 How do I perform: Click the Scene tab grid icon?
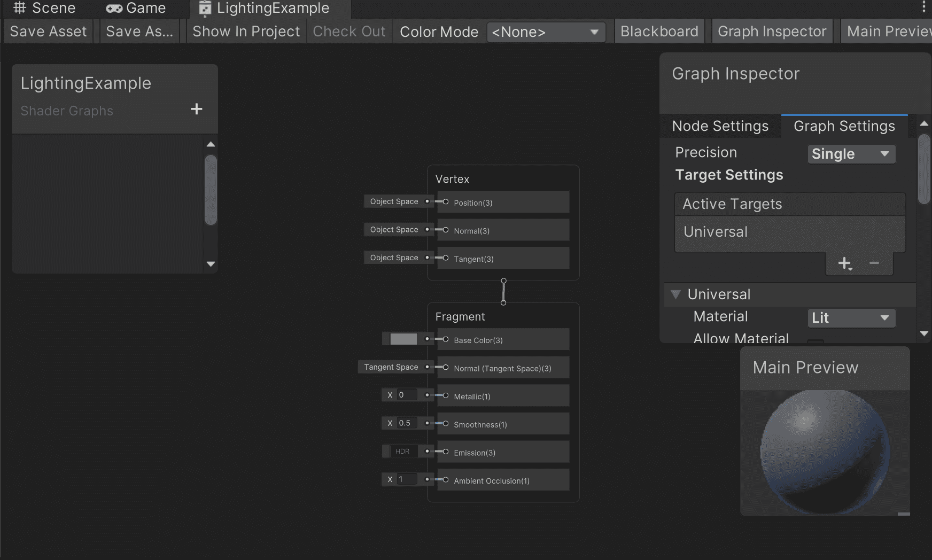tap(20, 7)
